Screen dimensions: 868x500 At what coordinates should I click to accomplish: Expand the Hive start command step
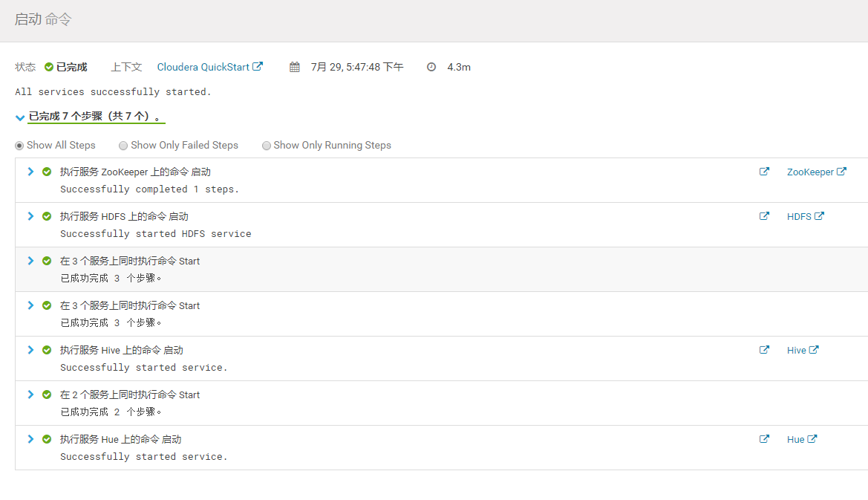click(x=30, y=350)
